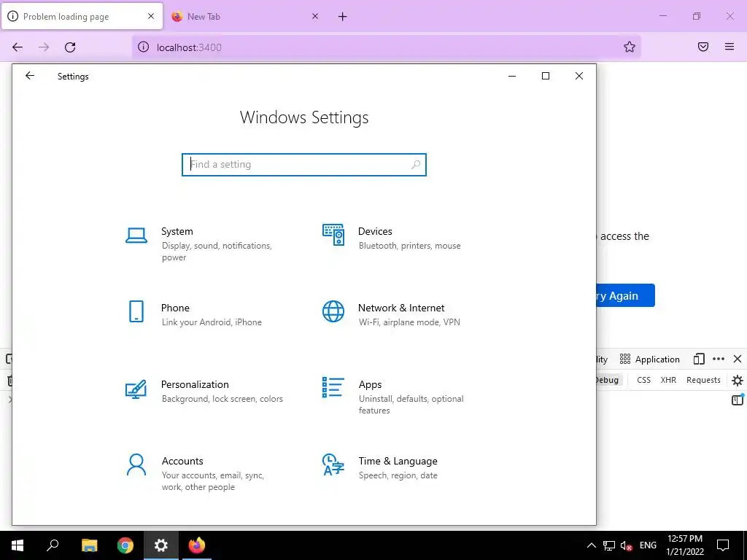
Task: Switch to the Problem loading page tab
Action: 82,16
